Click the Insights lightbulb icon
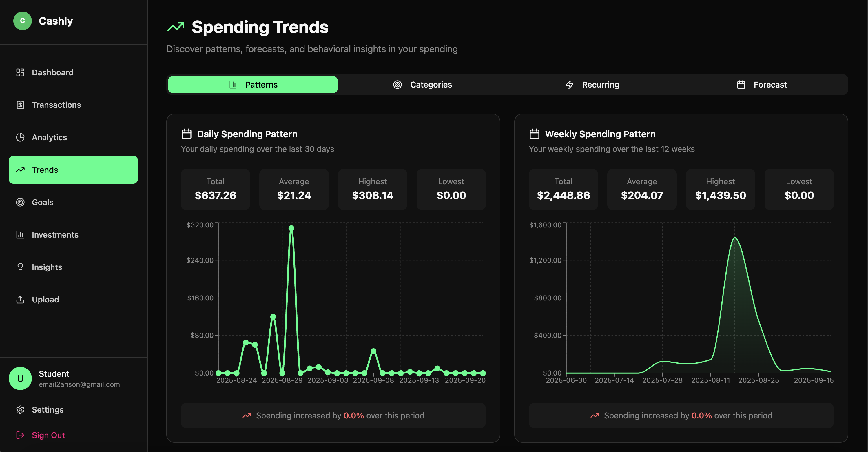The image size is (868, 452). [x=20, y=267]
